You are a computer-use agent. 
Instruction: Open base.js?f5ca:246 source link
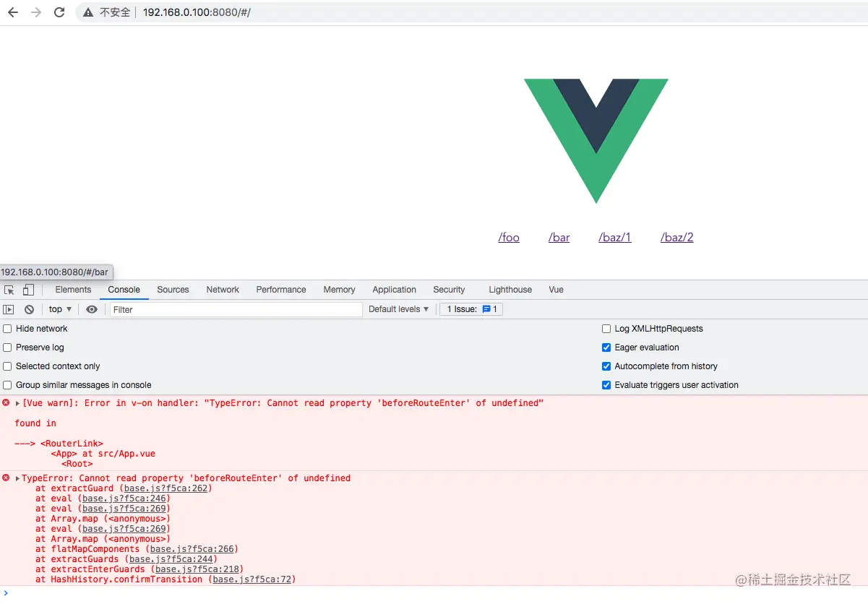(124, 499)
